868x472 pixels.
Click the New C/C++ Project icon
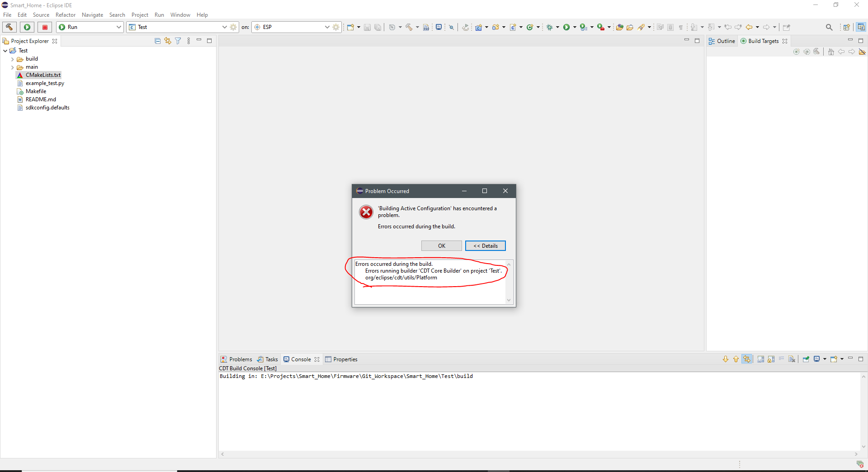[478, 27]
